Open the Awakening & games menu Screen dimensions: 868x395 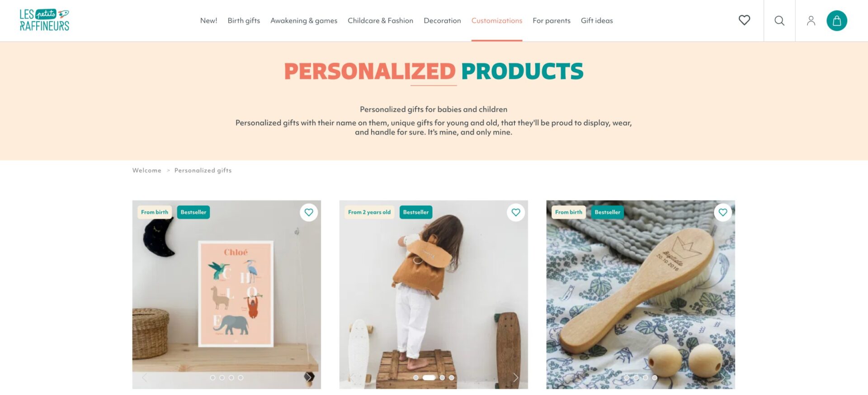(304, 20)
